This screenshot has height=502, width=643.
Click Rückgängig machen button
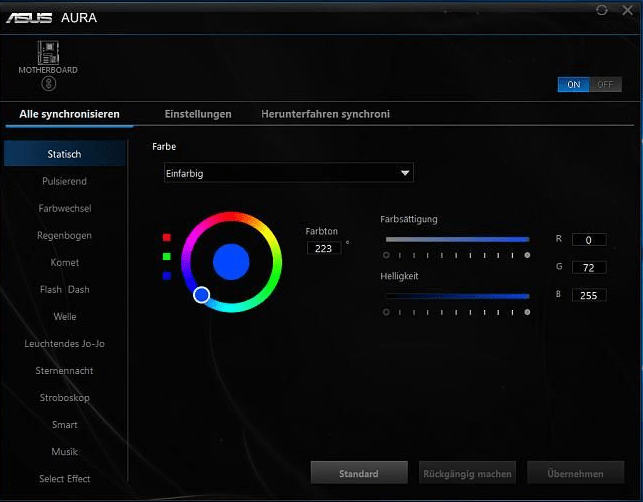[467, 473]
